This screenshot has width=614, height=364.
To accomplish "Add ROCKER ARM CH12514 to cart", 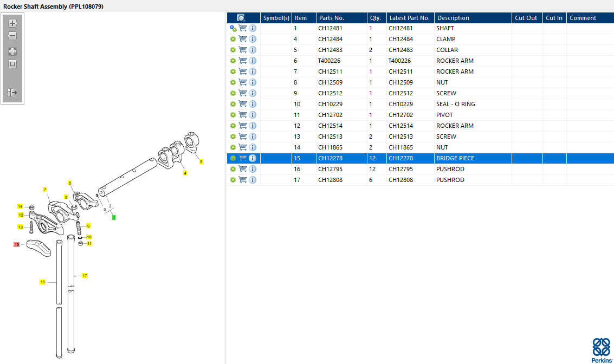I will click(243, 126).
